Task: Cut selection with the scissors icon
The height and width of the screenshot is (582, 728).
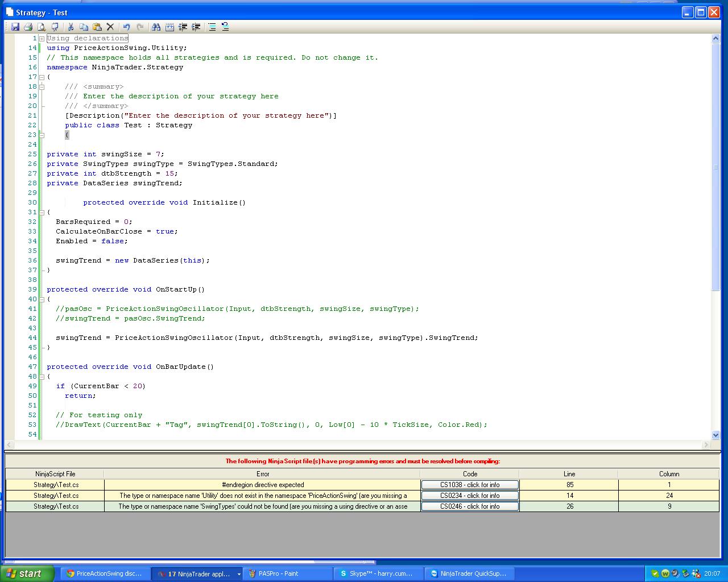Action: pos(71,27)
